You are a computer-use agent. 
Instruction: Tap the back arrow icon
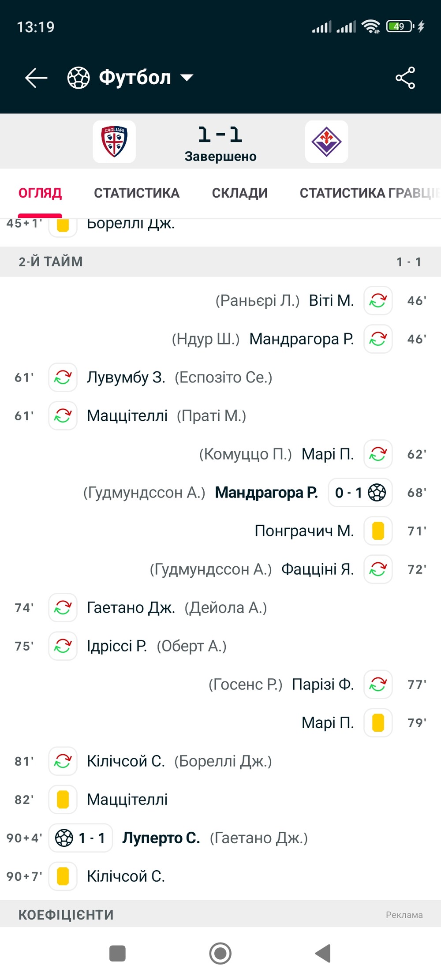tap(36, 78)
